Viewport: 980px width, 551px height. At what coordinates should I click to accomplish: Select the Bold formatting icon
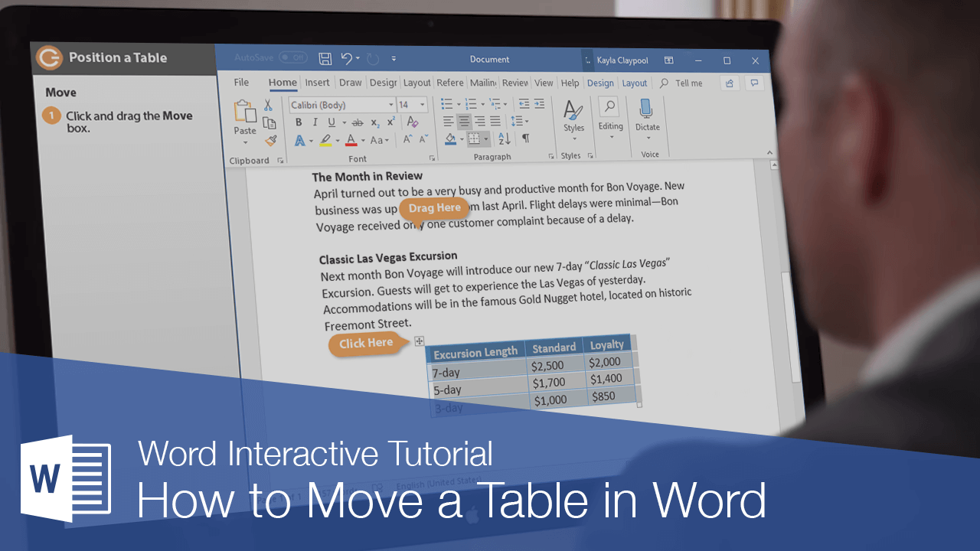pyautogui.click(x=299, y=122)
